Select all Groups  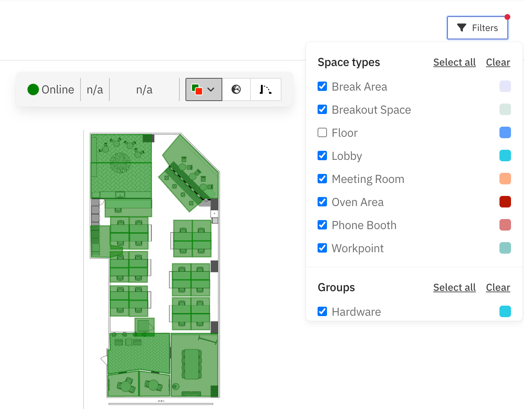(454, 288)
